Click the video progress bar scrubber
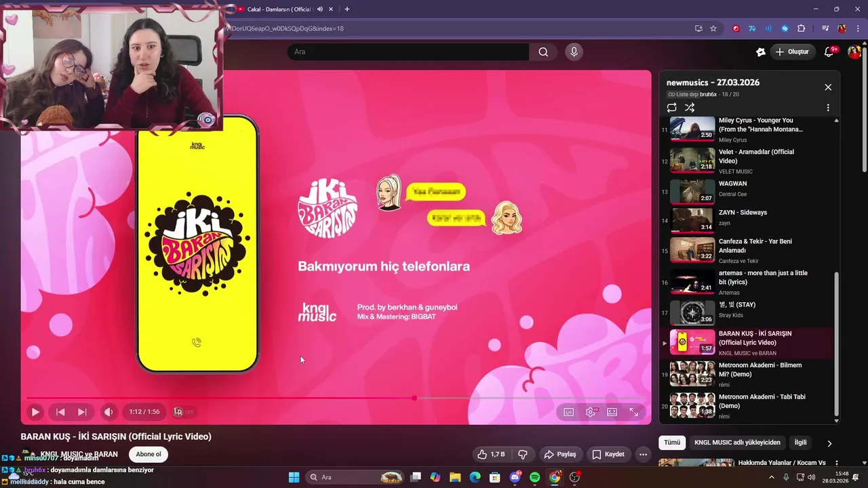Image resolution: width=868 pixels, height=488 pixels. pos(414,398)
